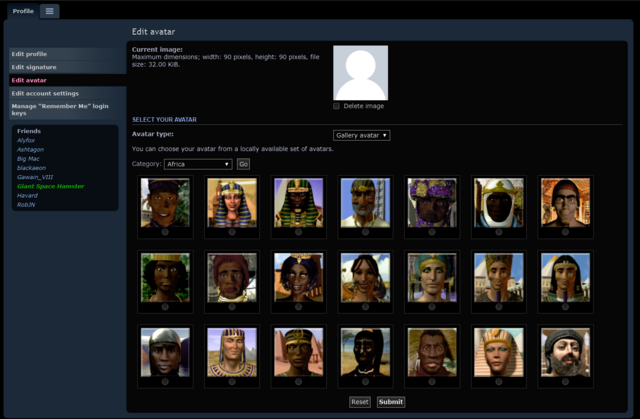Click avatar of man before straw hut
This screenshot has width=640, height=419.
432,352
